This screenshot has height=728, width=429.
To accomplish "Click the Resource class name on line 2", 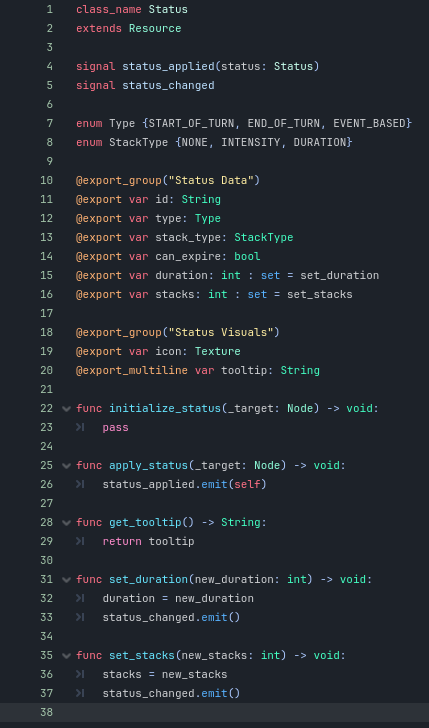I will click(155, 28).
